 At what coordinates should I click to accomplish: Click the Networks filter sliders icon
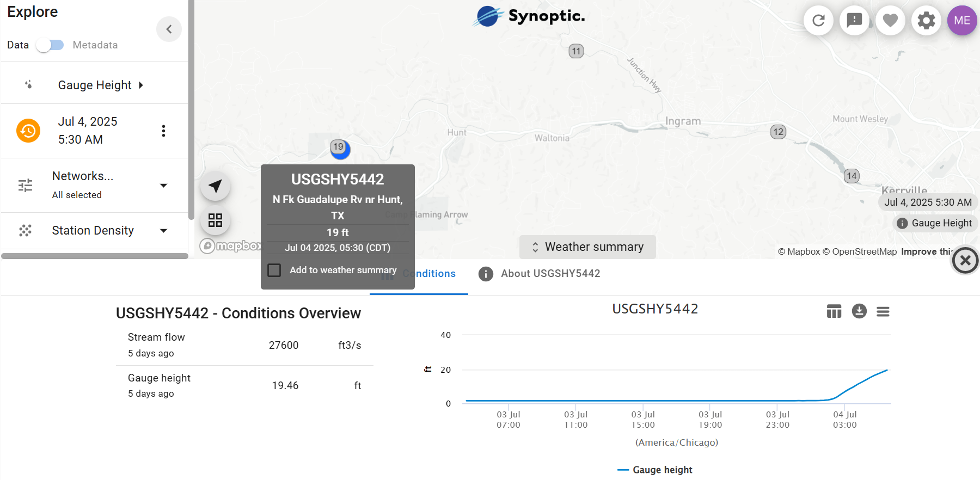click(x=25, y=186)
